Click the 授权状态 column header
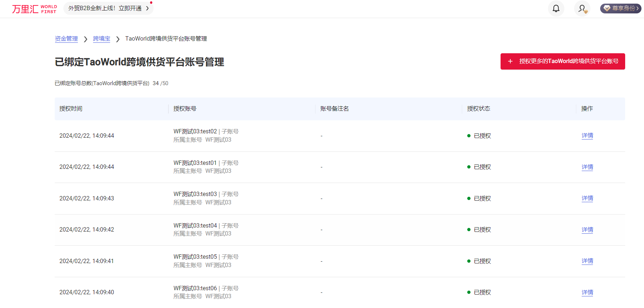 coord(478,109)
